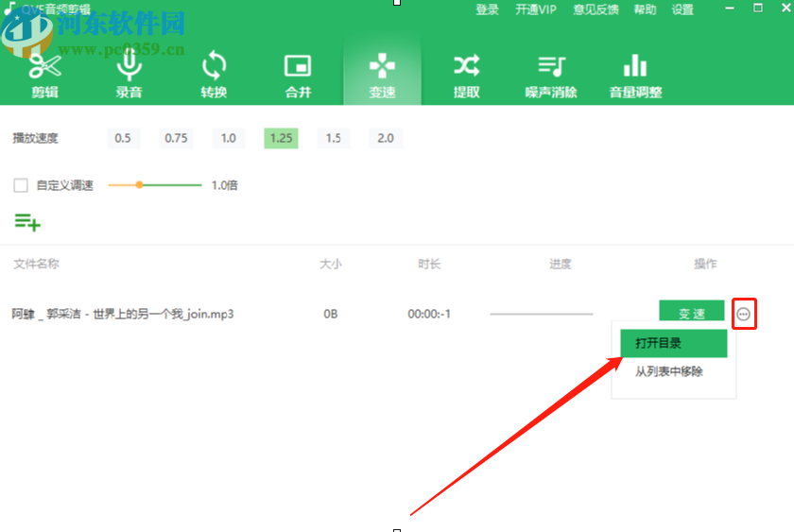Open the 转换 convert tool

click(x=214, y=76)
